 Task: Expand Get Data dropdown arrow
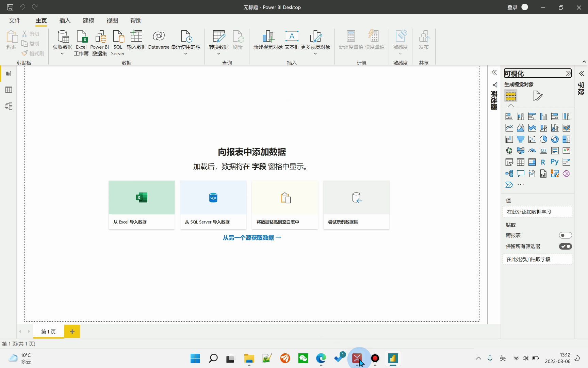62,54
